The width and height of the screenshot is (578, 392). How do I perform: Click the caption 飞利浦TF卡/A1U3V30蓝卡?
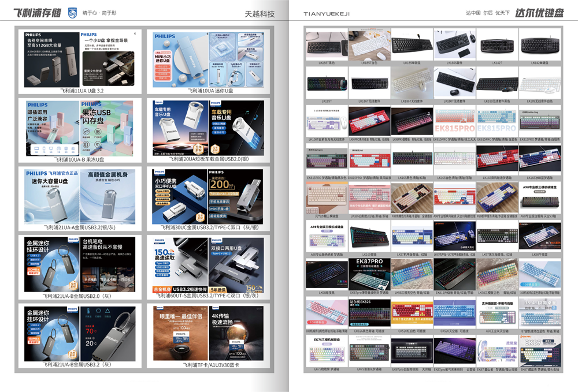click(211, 365)
